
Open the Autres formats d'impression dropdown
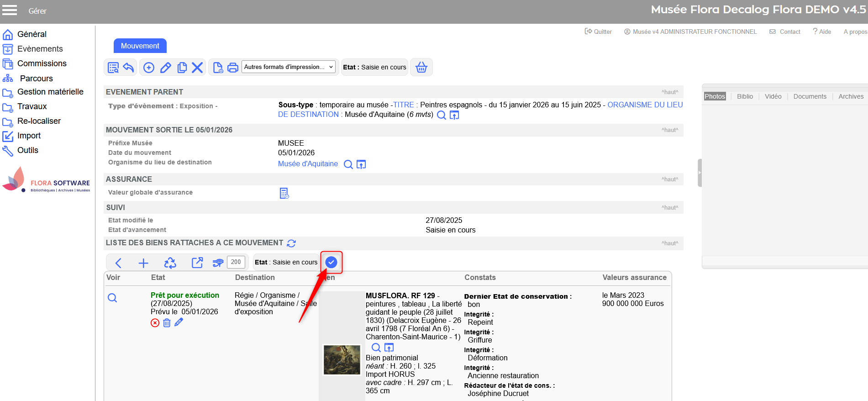tap(288, 67)
